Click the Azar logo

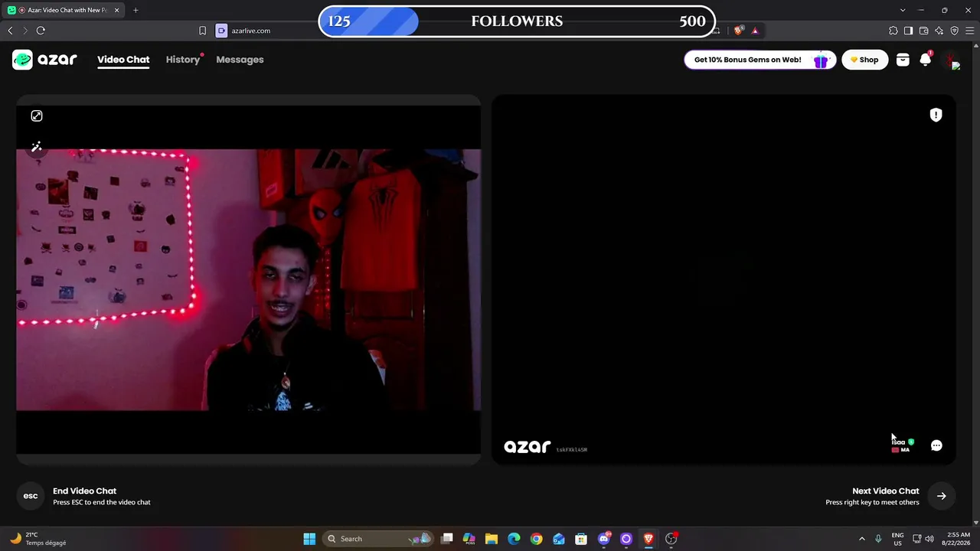click(x=44, y=60)
